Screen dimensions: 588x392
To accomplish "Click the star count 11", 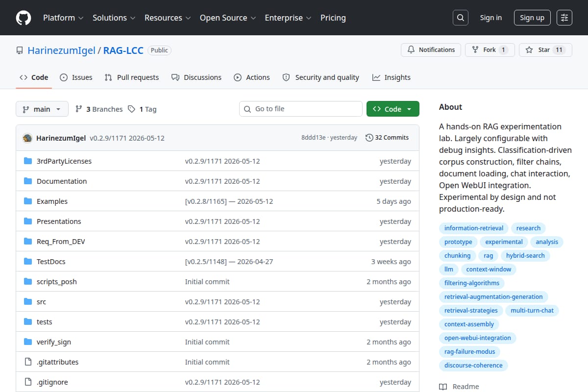I will click(559, 50).
